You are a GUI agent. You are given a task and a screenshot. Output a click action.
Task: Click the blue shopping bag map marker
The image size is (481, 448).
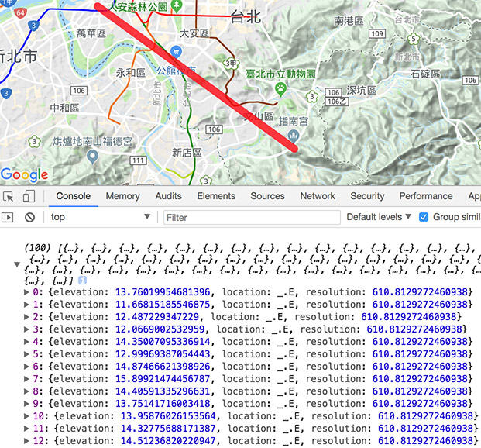[176, 51]
